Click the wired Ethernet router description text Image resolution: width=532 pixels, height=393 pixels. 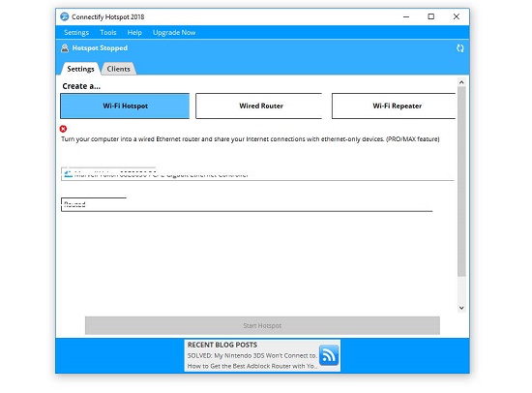[251, 139]
